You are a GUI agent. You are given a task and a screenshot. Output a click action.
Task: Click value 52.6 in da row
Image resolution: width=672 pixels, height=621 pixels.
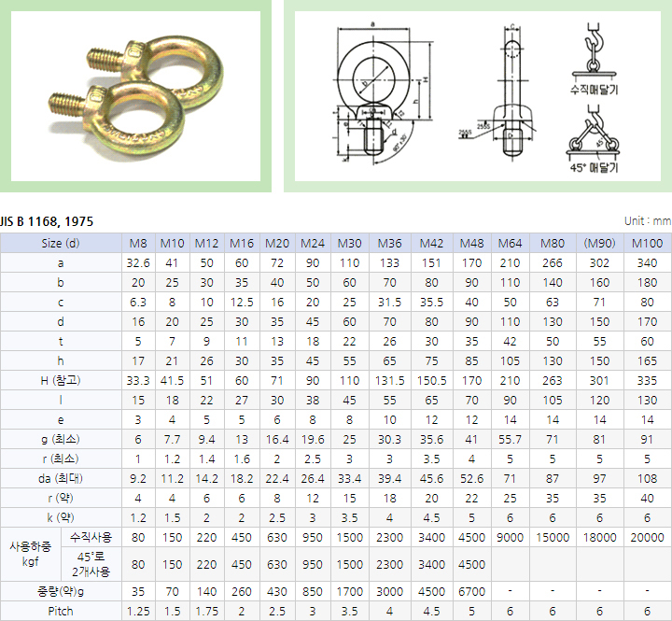pos(472,479)
